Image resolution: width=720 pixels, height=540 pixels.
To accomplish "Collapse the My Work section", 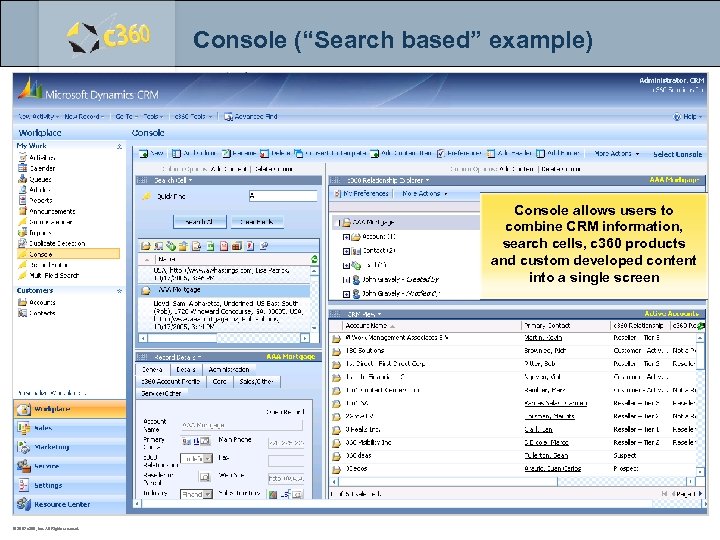I will click(x=119, y=146).
